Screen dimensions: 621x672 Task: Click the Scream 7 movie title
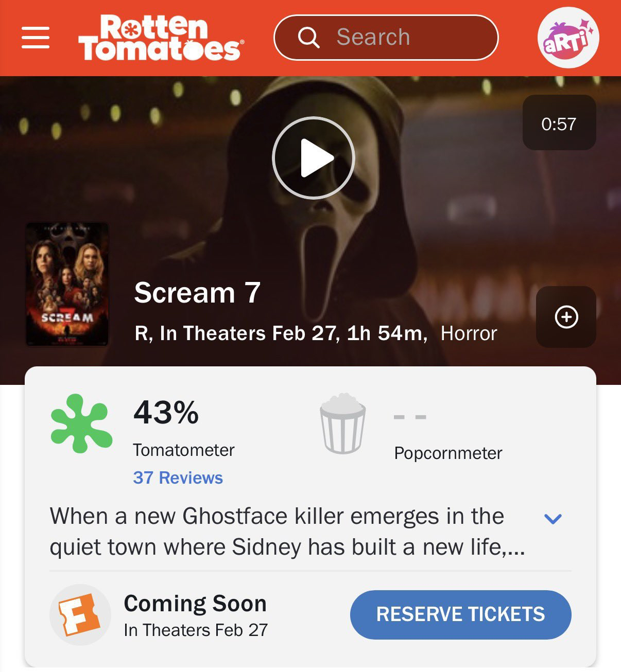[x=197, y=293]
